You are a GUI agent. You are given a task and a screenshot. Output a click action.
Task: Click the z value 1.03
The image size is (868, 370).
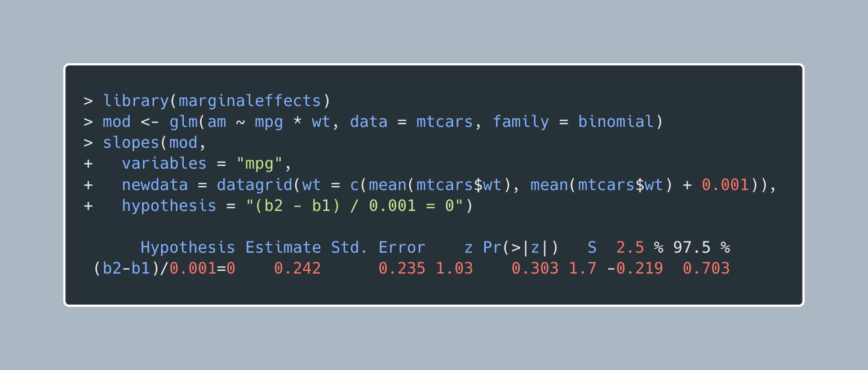click(x=454, y=268)
